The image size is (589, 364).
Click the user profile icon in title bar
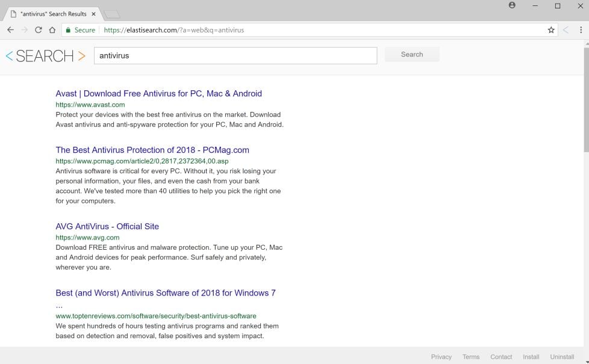(512, 5)
